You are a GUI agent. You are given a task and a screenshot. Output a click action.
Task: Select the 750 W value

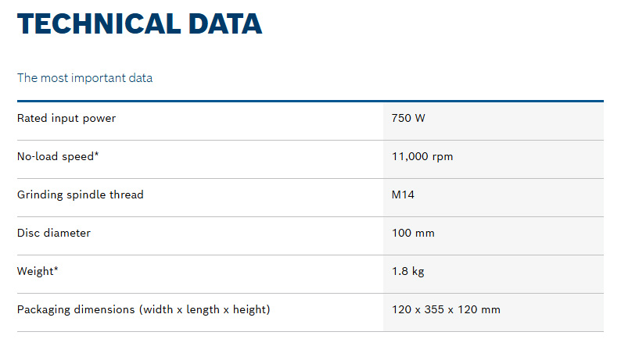[x=408, y=119]
